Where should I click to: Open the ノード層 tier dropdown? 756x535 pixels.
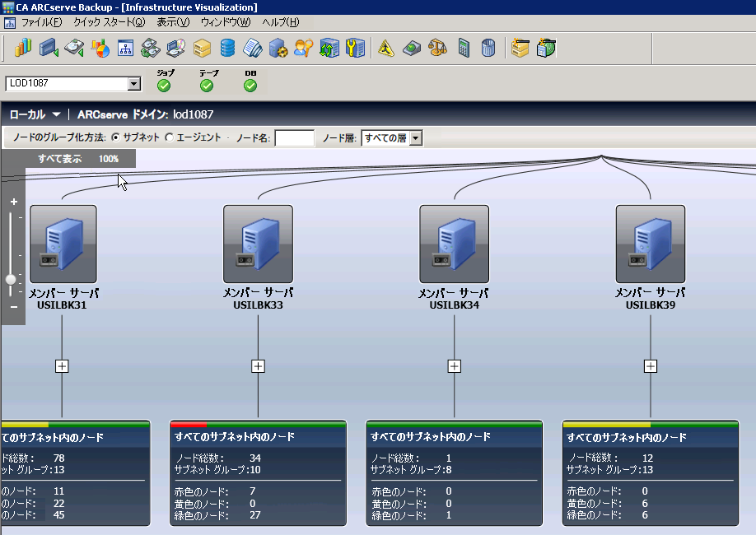pos(415,138)
